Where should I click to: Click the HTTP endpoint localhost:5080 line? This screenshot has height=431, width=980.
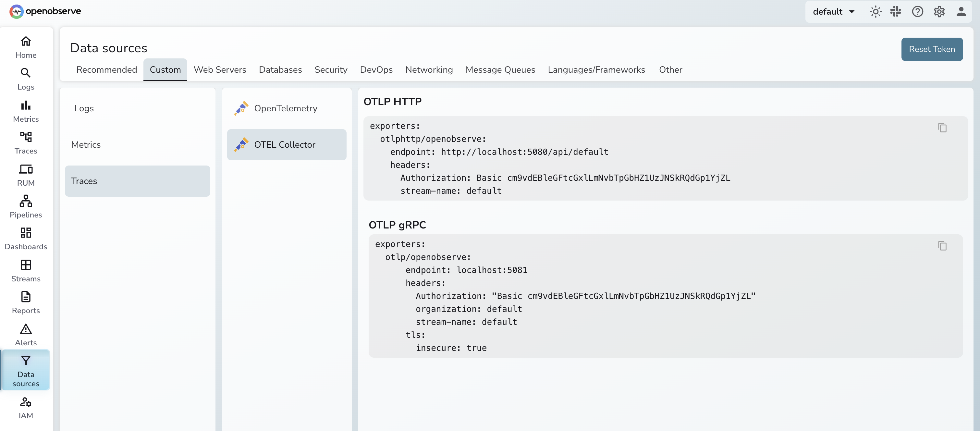point(499,152)
